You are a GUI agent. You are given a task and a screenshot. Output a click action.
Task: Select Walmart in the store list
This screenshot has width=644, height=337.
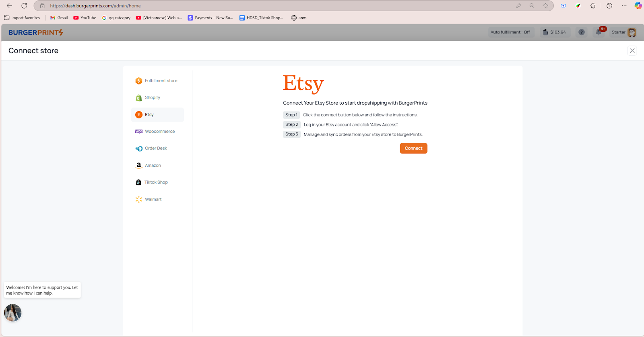click(157, 199)
